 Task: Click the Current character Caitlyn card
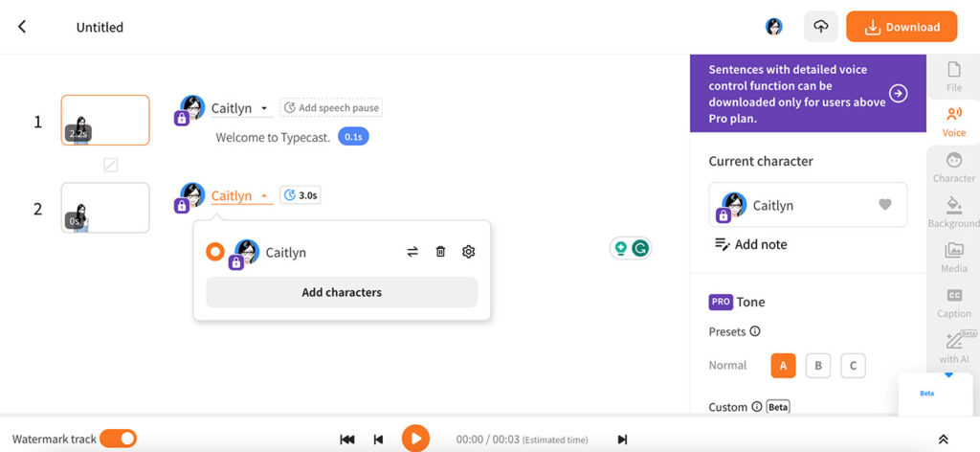pyautogui.click(x=808, y=204)
